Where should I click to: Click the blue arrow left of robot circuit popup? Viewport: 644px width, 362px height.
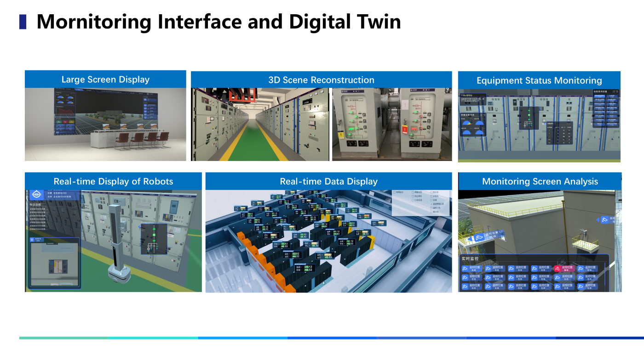coord(139,227)
